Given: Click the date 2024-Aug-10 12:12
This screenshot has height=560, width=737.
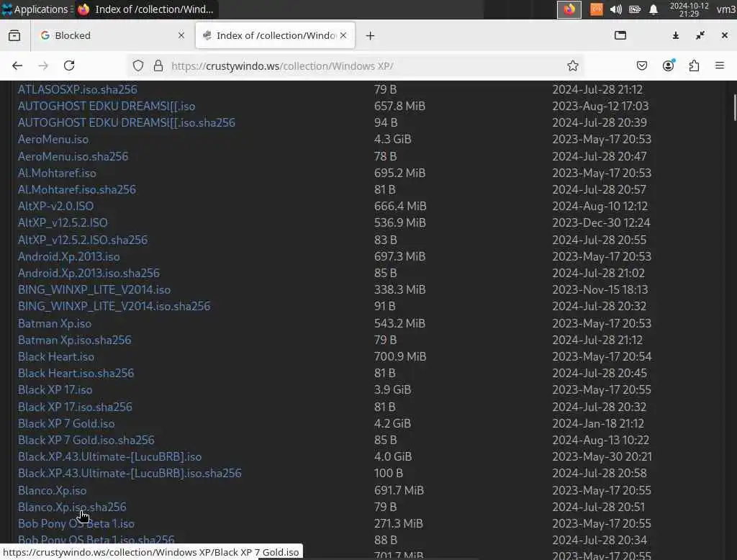Looking at the screenshot, I should point(600,206).
